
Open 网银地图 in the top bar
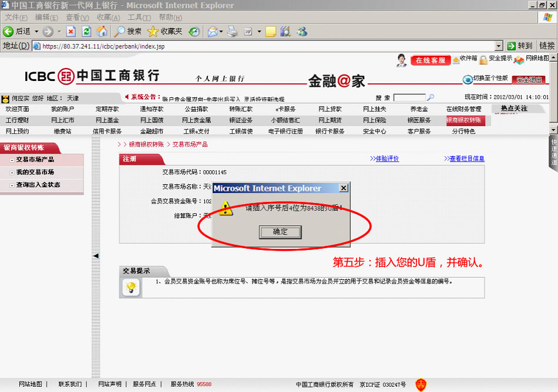tap(537, 58)
